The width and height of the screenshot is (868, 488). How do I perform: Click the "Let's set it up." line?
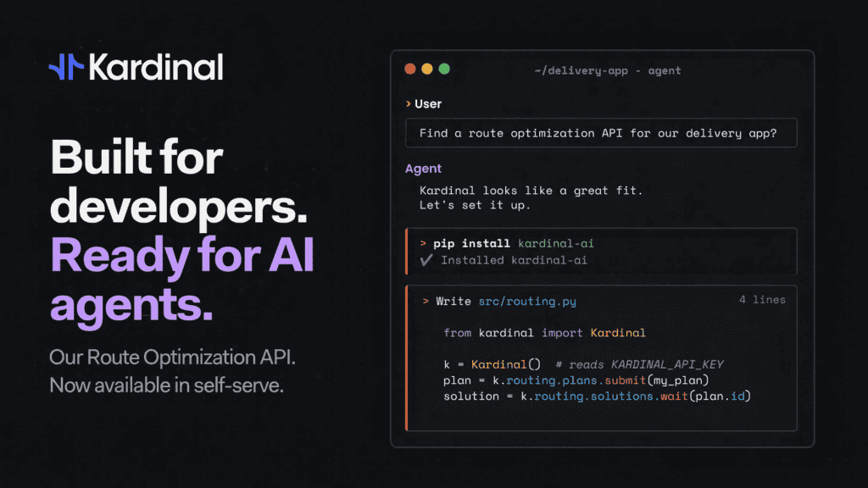[475, 205]
